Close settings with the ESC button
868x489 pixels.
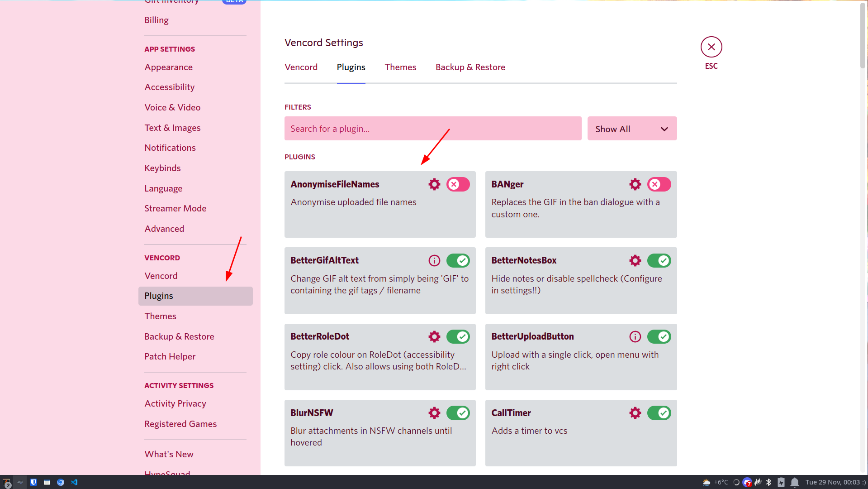point(711,47)
